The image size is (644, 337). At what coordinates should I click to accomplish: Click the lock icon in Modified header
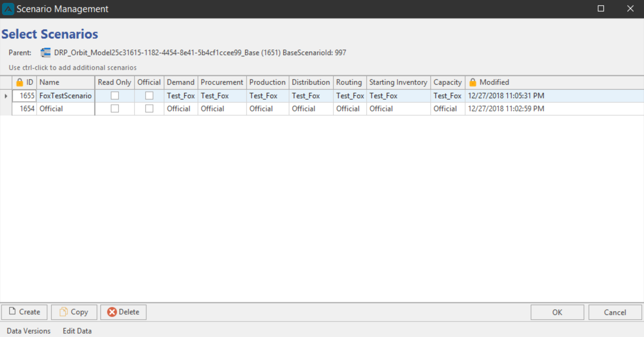click(x=472, y=82)
